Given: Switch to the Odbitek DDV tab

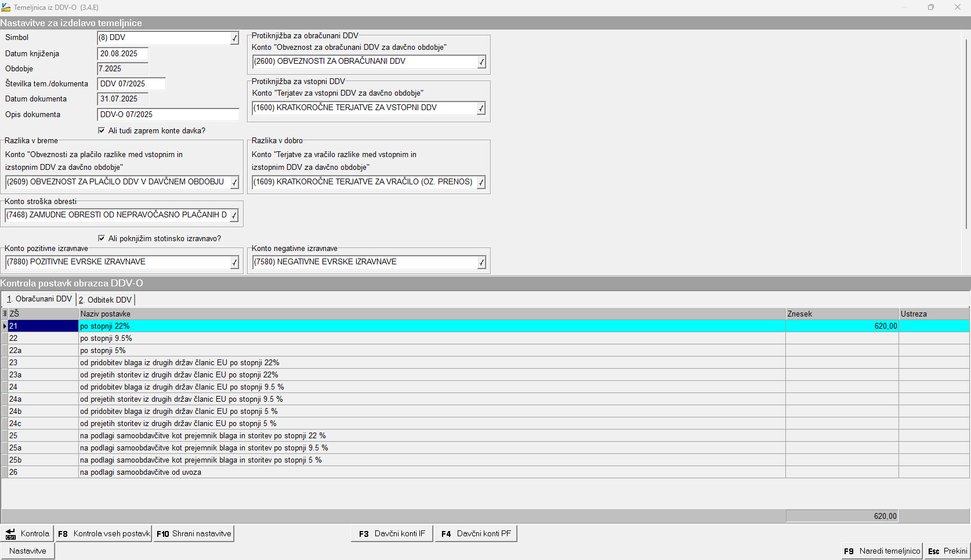Looking at the screenshot, I should tap(106, 300).
